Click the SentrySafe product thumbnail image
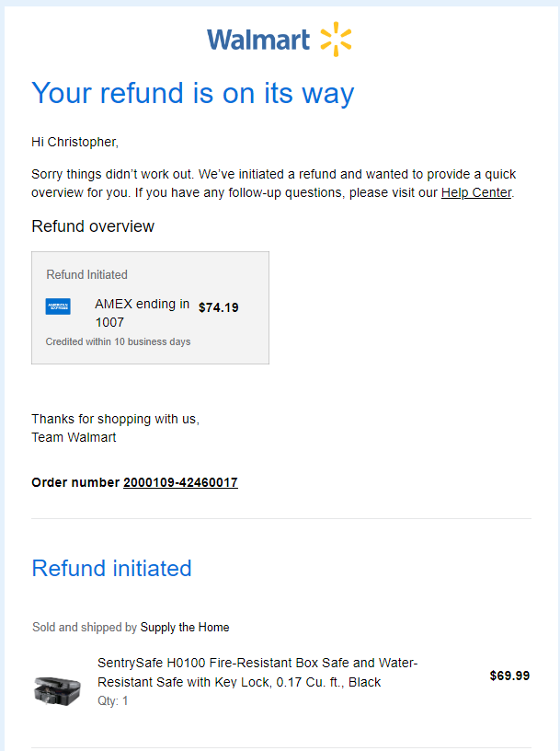Image resolution: width=560 pixels, height=751 pixels. pyautogui.click(x=57, y=690)
